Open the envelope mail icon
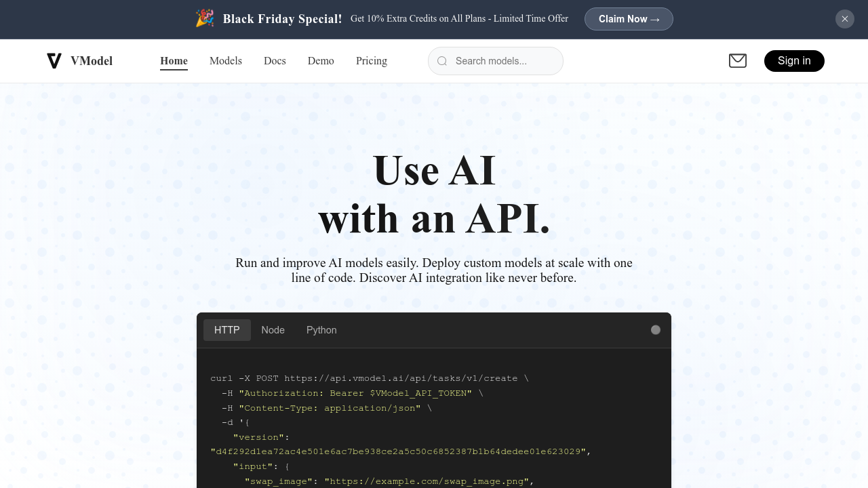The image size is (868, 488). [738, 61]
